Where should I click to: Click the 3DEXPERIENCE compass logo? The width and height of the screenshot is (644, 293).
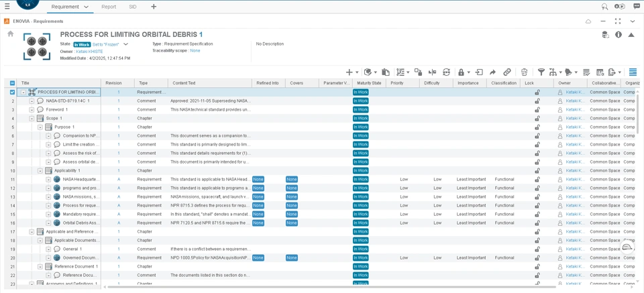(28, 4)
